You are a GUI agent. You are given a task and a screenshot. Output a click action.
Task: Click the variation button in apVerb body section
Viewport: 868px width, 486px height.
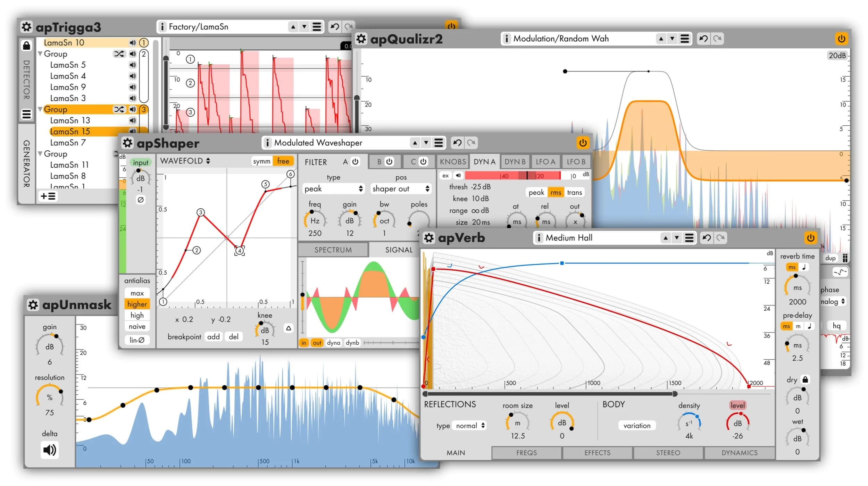pos(637,425)
